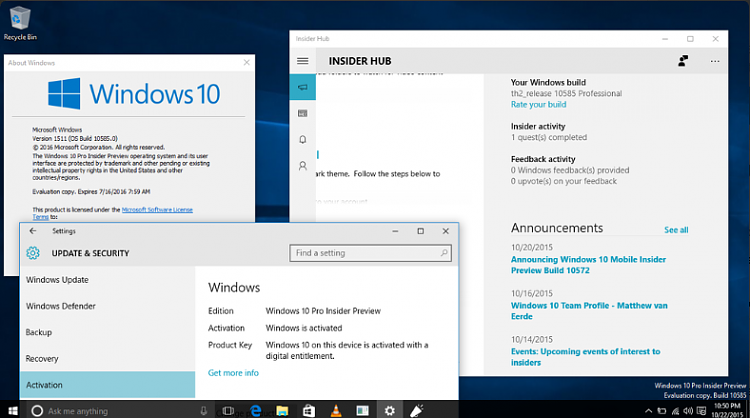Select the megaphone announcements icon in Insider Hub
750x418 pixels.
click(303, 87)
